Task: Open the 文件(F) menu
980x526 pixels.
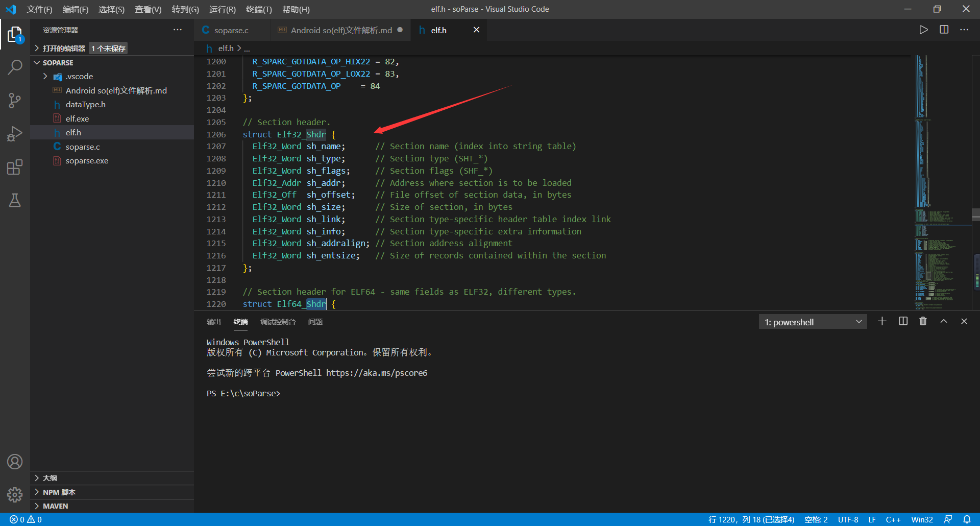Action: [40, 9]
